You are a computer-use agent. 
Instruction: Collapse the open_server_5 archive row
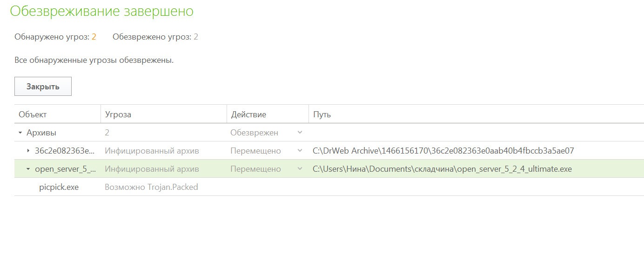click(28, 169)
